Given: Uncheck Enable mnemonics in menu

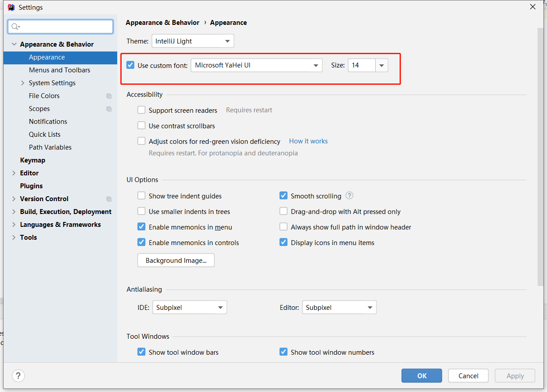Looking at the screenshot, I should [142, 227].
